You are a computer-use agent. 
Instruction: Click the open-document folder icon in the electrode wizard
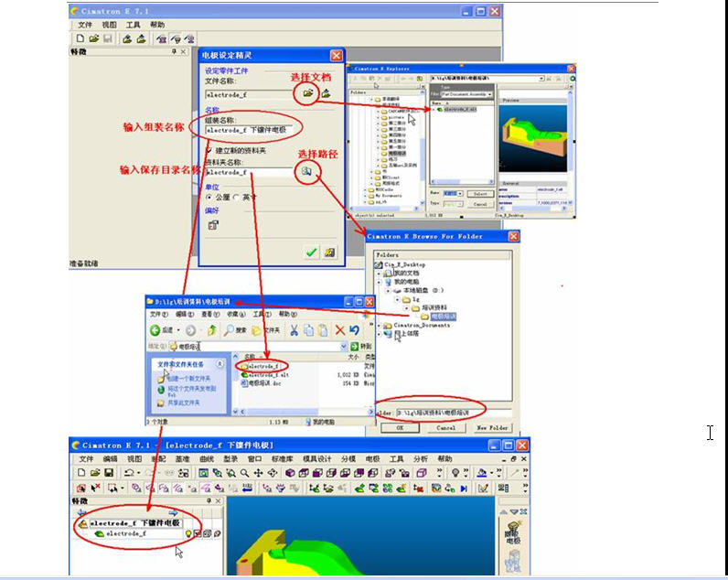[307, 93]
